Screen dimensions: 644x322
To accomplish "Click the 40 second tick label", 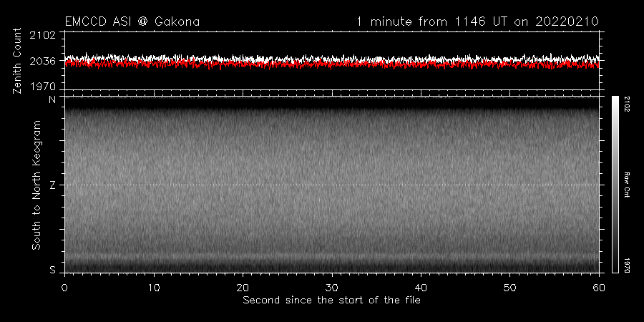I will tap(421, 287).
